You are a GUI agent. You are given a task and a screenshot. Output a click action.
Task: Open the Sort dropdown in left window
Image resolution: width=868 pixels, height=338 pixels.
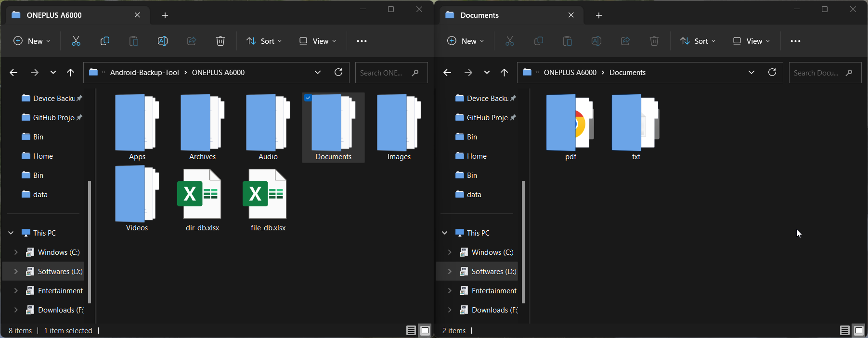[264, 41]
